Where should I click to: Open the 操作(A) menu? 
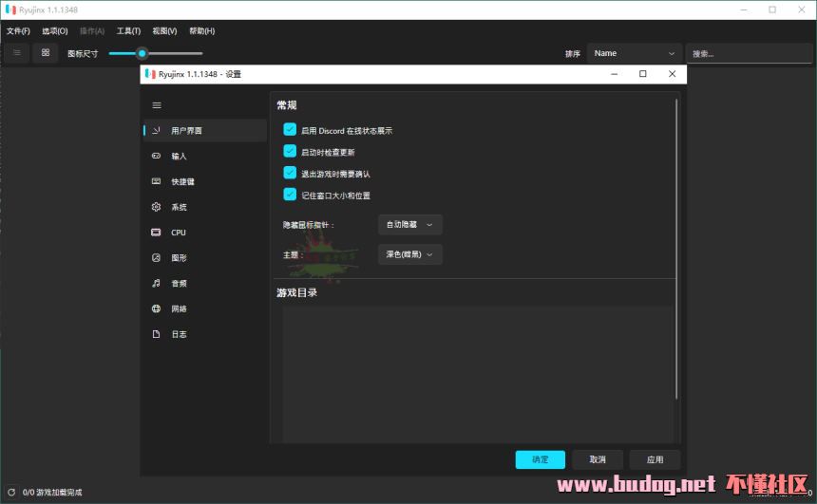(92, 31)
